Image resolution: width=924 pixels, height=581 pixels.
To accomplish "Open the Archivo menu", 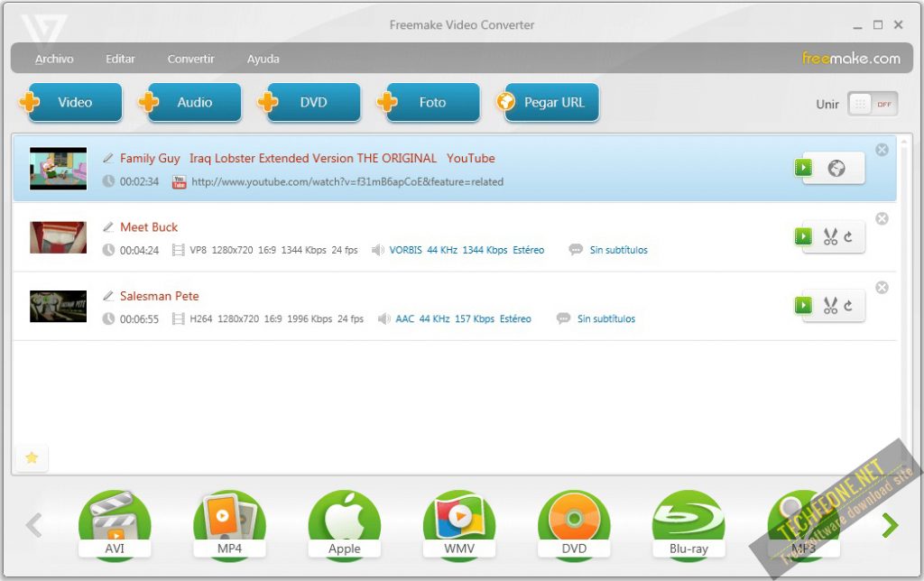I will [54, 59].
